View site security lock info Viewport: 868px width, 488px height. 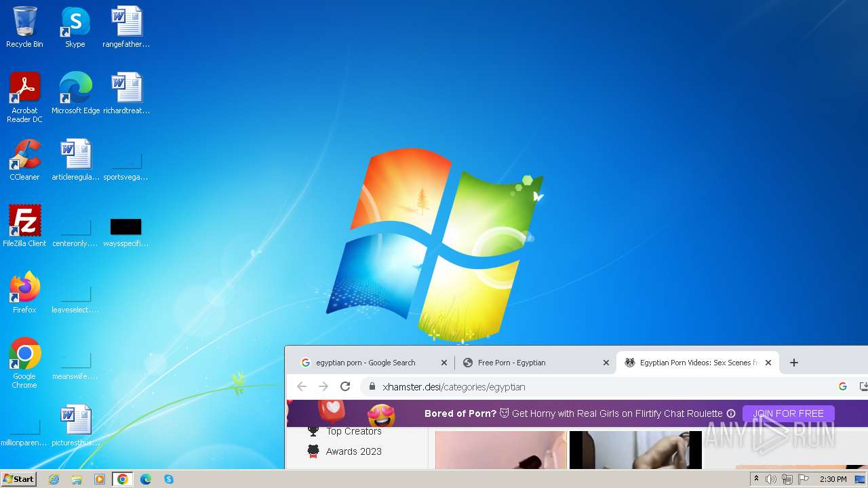point(372,386)
